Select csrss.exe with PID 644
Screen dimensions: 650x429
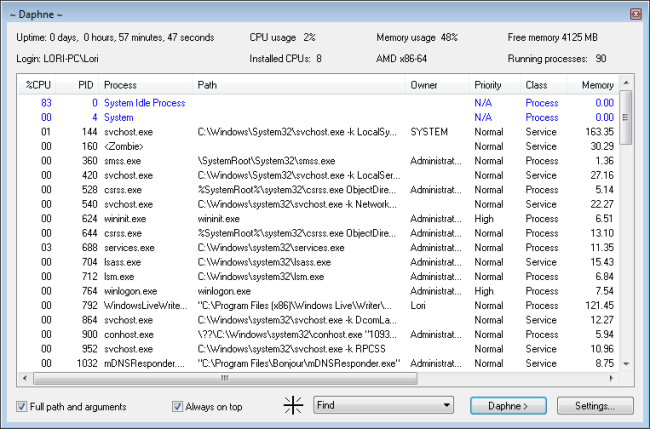tap(318, 233)
